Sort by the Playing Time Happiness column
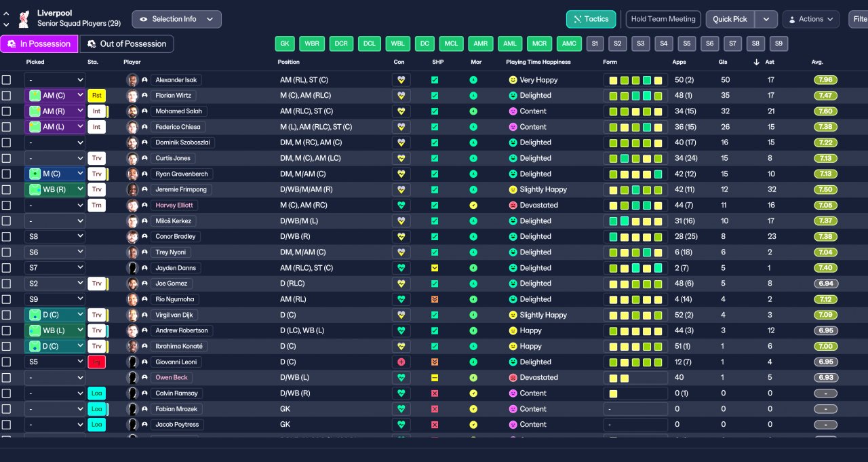Viewport: 868px width, 462px height. pos(538,62)
